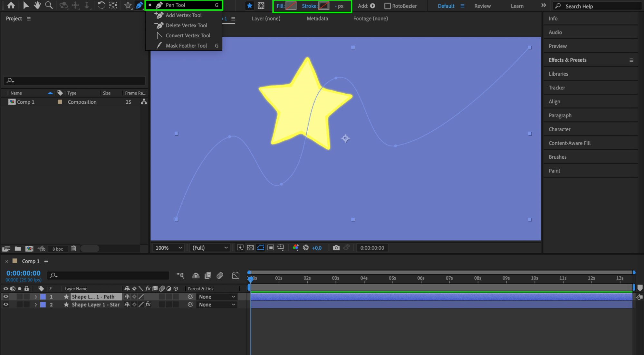Click the Home icon in toolbar
The height and width of the screenshot is (355, 644).
pyautogui.click(x=11, y=5)
